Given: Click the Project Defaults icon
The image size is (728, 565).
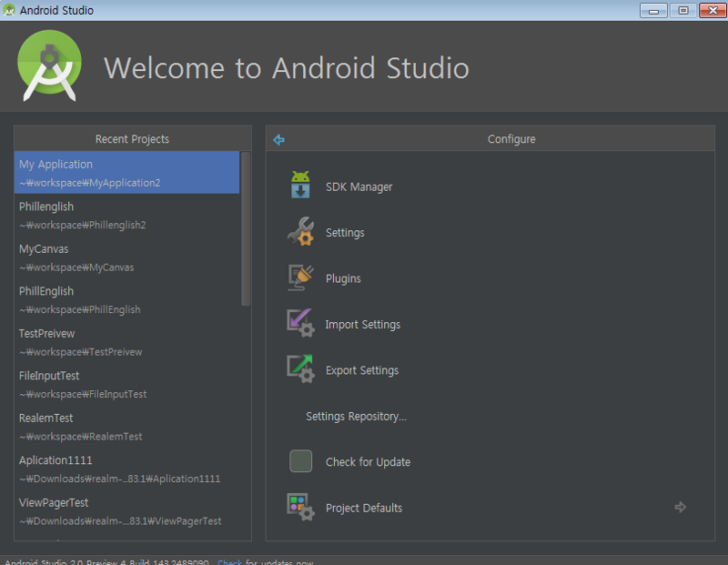Looking at the screenshot, I should point(301,507).
